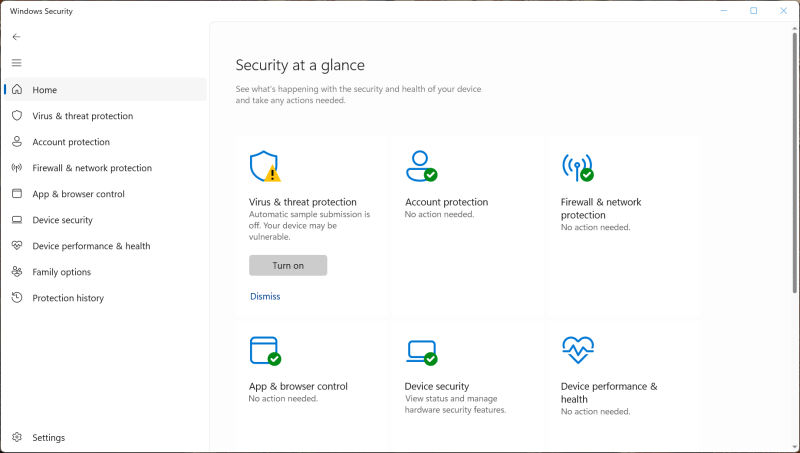800x453 pixels.
Task: Click the Account protection person icon in sidebar
Action: [x=17, y=142]
